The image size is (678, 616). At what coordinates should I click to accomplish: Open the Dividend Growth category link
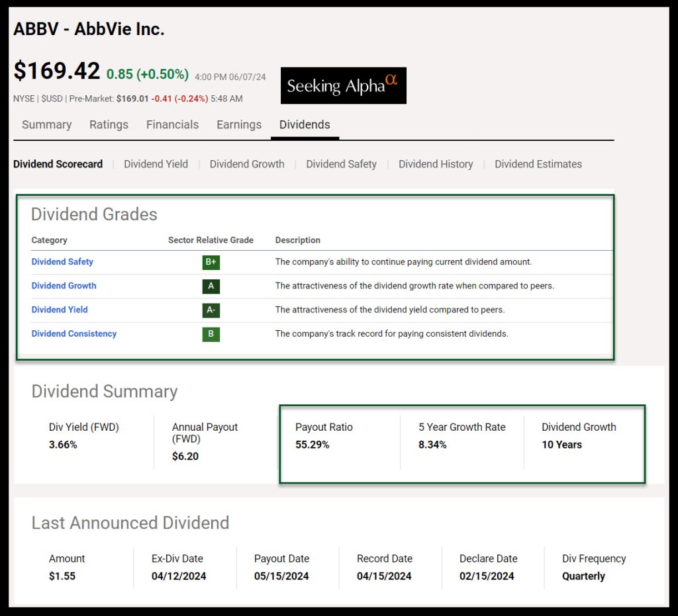64,286
